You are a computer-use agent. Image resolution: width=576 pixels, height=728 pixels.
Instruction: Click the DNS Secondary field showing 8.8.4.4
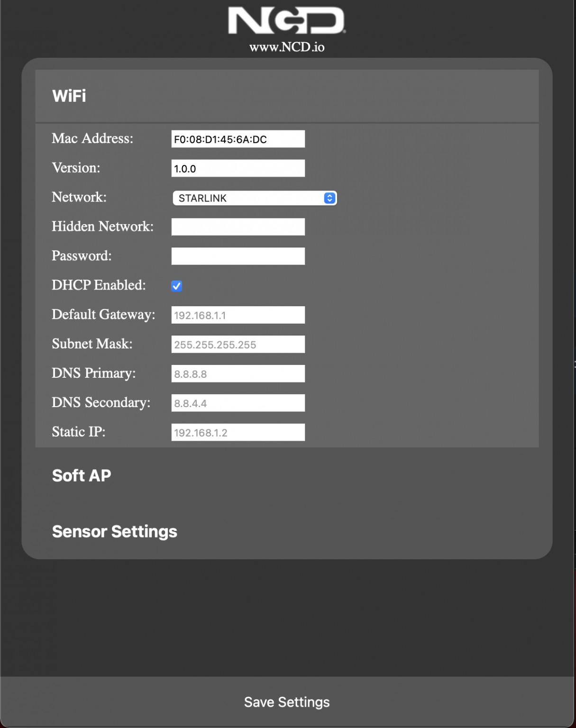(238, 402)
